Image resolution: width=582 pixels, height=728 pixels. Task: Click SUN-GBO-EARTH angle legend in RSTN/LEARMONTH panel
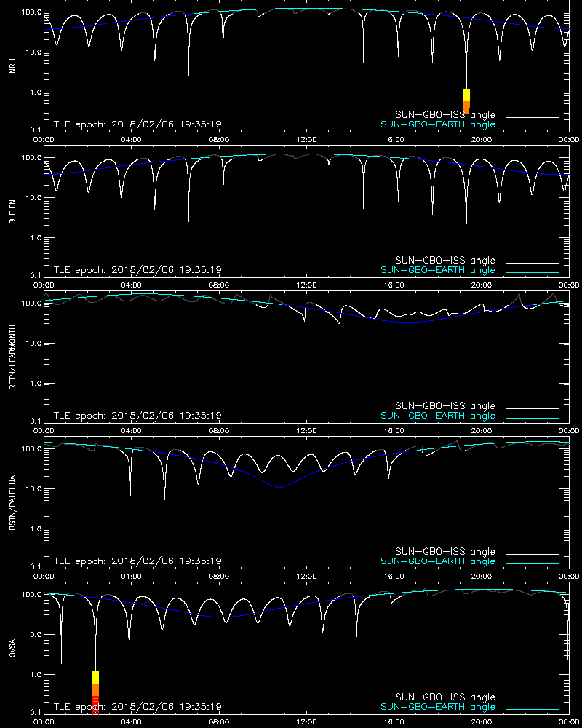pyautogui.click(x=438, y=416)
